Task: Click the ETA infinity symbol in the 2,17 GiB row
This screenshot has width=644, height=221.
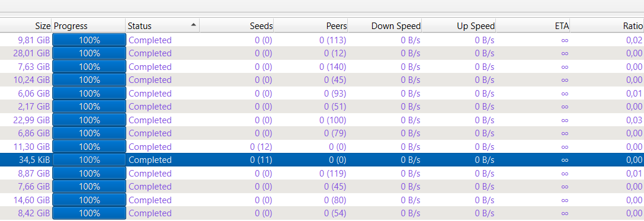Action: click(565, 107)
